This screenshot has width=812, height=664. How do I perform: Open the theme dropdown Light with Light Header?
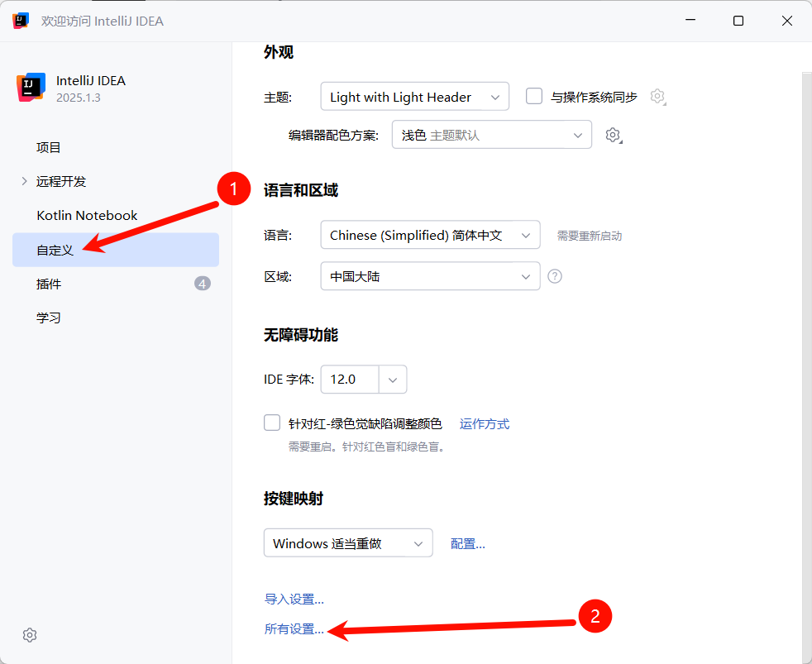tap(415, 97)
